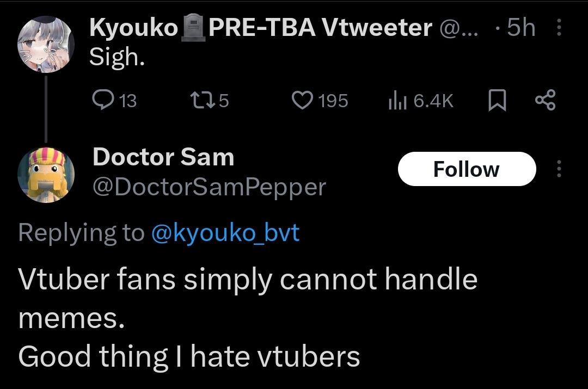The image size is (588, 389).
Task: Open the "Sigh." tweet text
Action: pyautogui.click(x=117, y=57)
